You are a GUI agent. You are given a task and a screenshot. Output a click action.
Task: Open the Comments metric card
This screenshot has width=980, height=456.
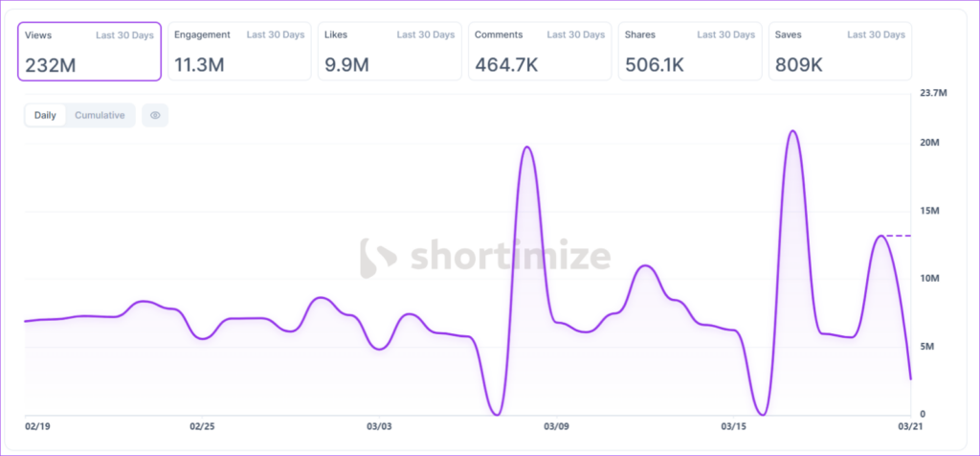click(x=539, y=51)
